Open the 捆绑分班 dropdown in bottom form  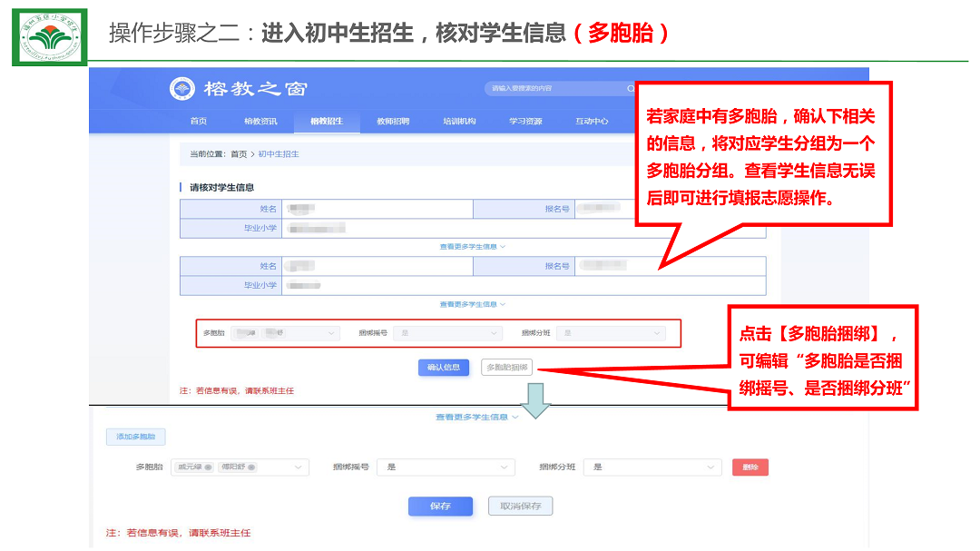point(652,467)
